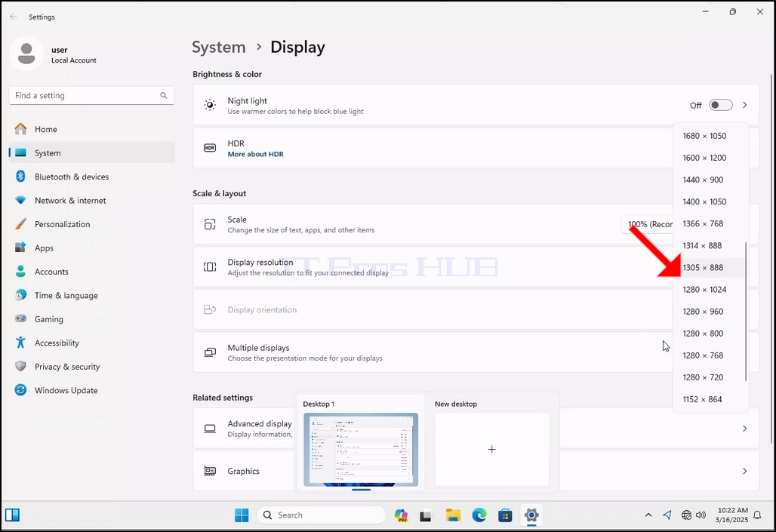This screenshot has height=532, width=776.
Task: Pick 1366 × 768 resolution
Action: tap(710, 223)
